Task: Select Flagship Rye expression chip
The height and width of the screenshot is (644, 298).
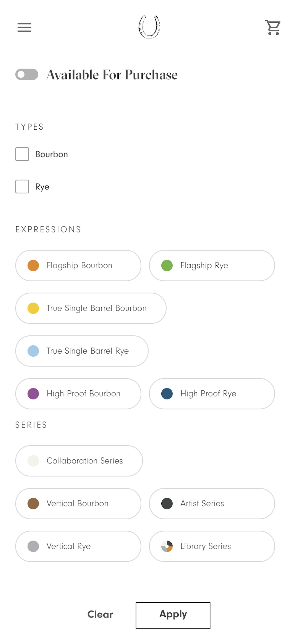Action: (x=212, y=266)
